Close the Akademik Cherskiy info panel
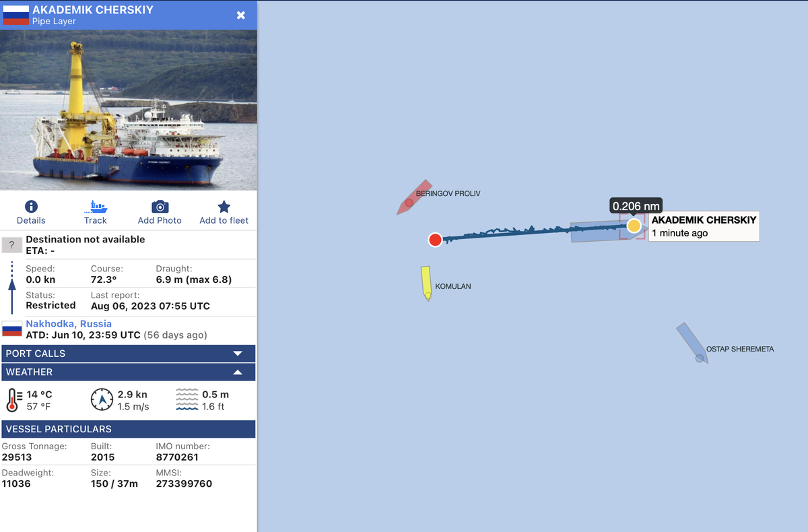Image resolution: width=808 pixels, height=532 pixels. [241, 15]
